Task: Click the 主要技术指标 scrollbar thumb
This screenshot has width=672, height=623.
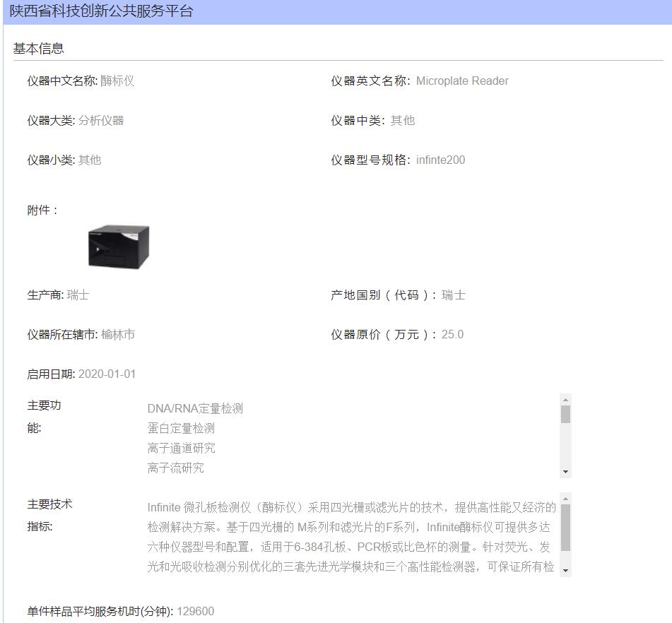Action: (565, 528)
